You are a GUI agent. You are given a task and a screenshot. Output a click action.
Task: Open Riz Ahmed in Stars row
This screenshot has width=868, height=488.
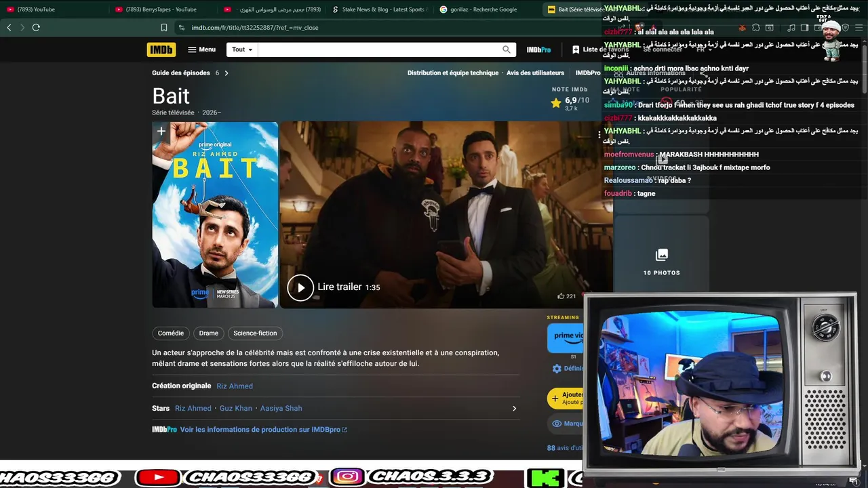(193, 408)
